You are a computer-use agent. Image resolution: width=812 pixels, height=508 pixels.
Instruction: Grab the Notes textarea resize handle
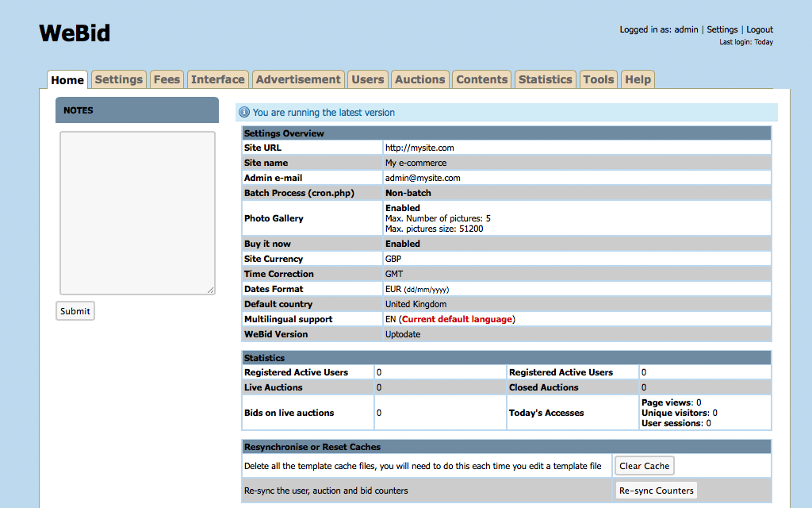[x=211, y=291]
